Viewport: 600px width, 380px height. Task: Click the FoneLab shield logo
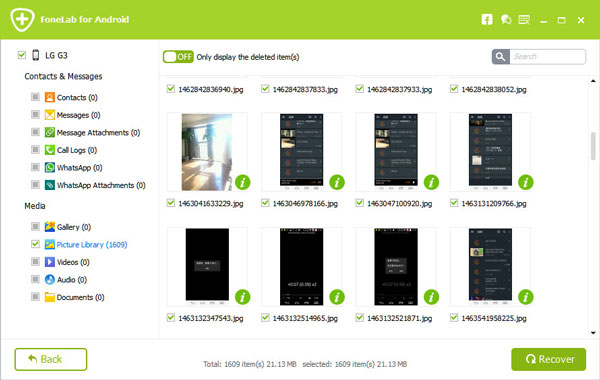click(x=22, y=19)
